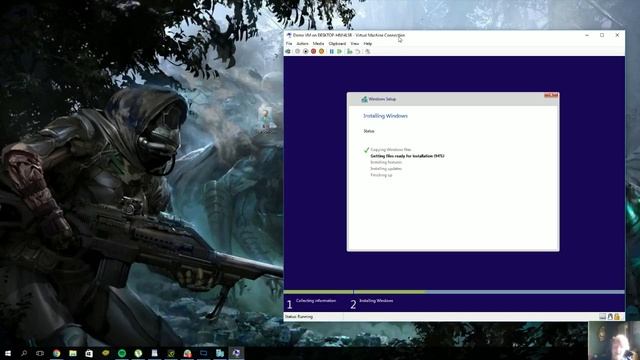The height and width of the screenshot is (360, 640).
Task: Click the lock security icon in VM status bar
Action: (x=617, y=317)
